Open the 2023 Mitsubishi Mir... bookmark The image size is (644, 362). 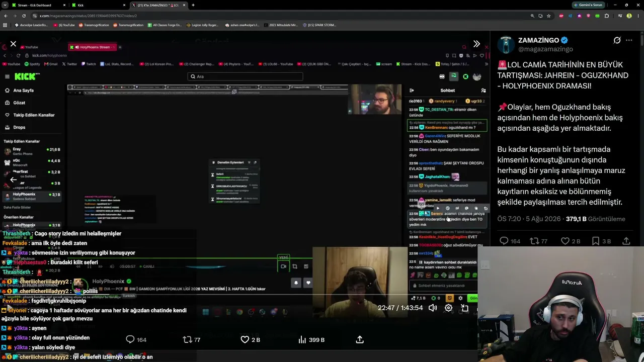pyautogui.click(x=281, y=25)
